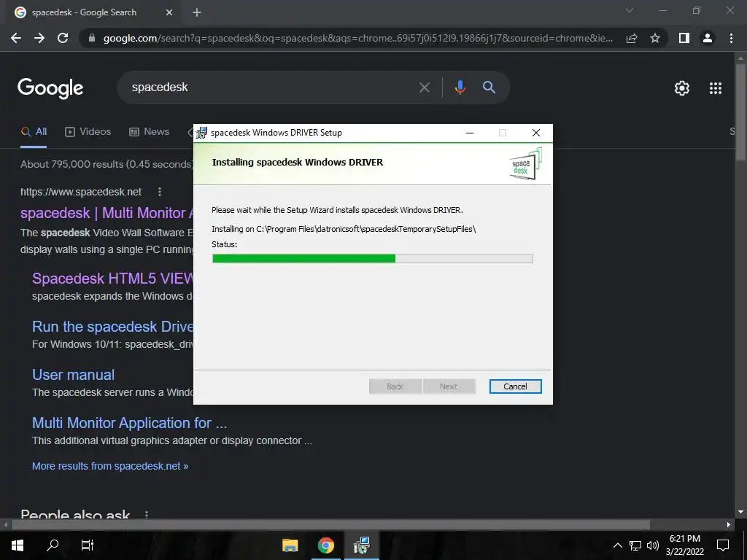Screen dimensions: 747x560
Task: Start voice search with microphone icon
Action: coord(460,87)
